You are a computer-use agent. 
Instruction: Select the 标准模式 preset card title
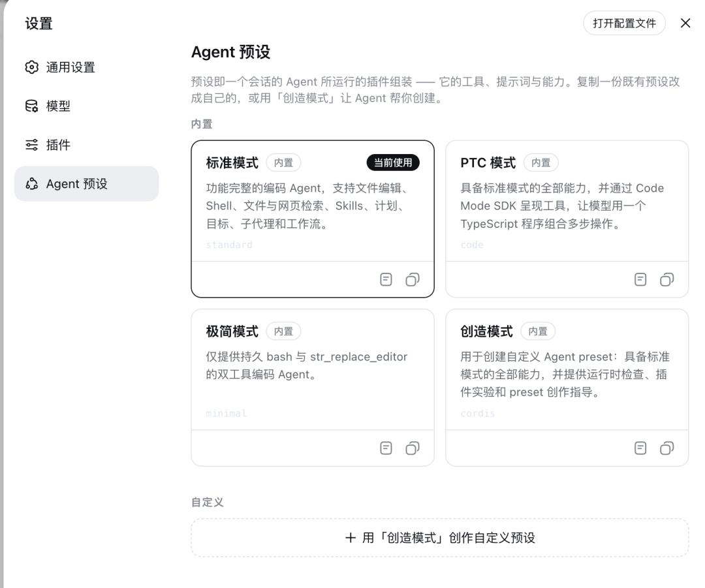[232, 162]
